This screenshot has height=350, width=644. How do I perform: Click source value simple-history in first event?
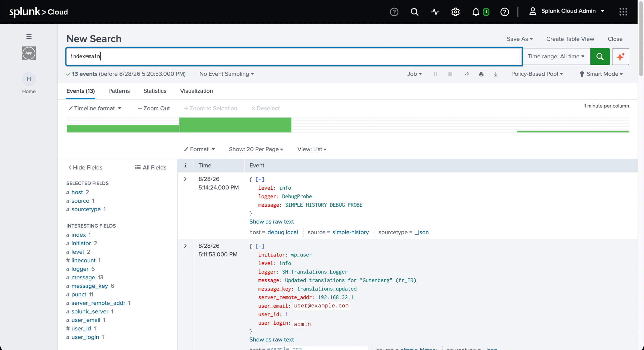pyautogui.click(x=350, y=232)
